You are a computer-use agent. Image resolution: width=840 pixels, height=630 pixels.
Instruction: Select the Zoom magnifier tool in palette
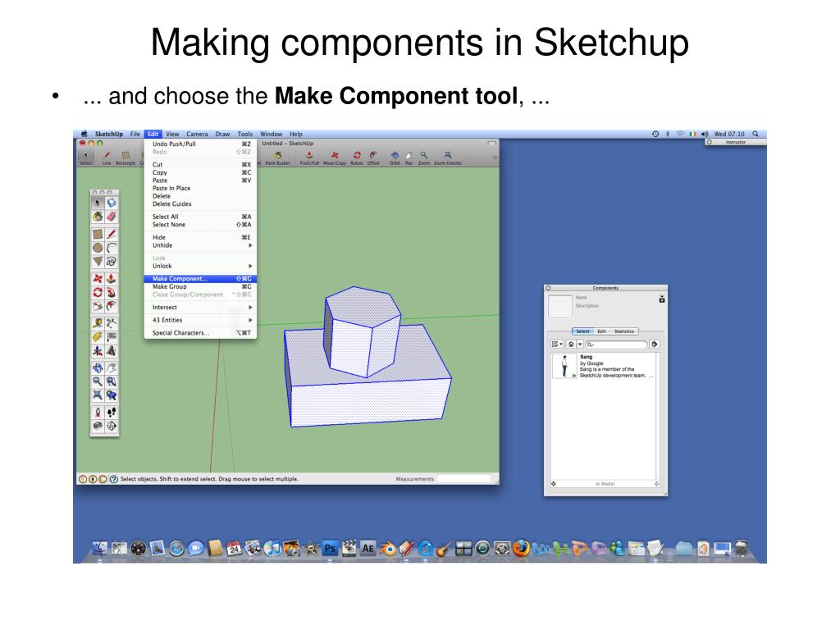[x=98, y=381]
